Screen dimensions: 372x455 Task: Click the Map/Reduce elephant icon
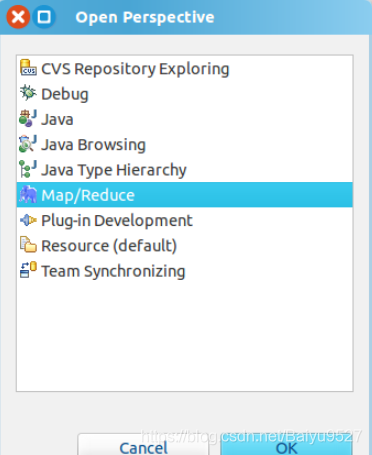28,194
